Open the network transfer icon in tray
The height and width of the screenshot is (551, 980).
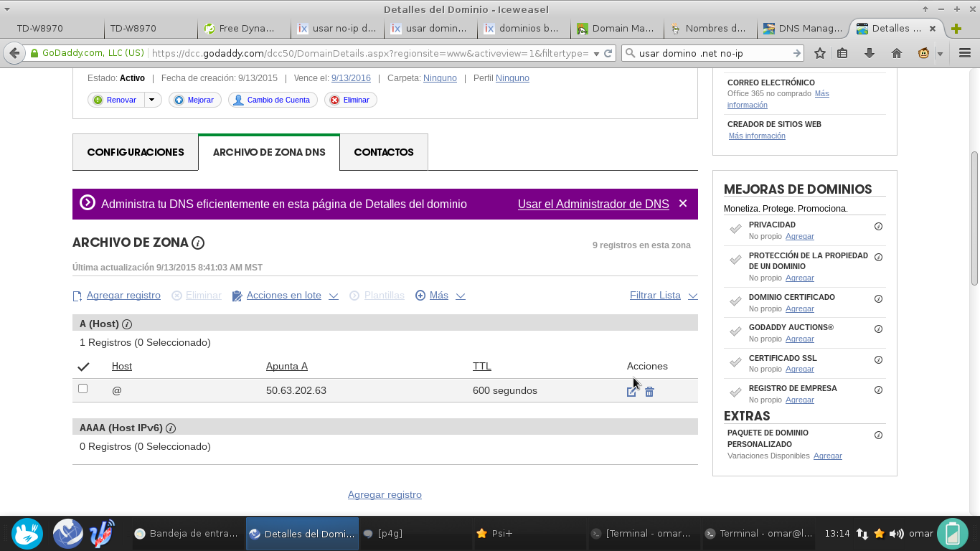(x=862, y=534)
